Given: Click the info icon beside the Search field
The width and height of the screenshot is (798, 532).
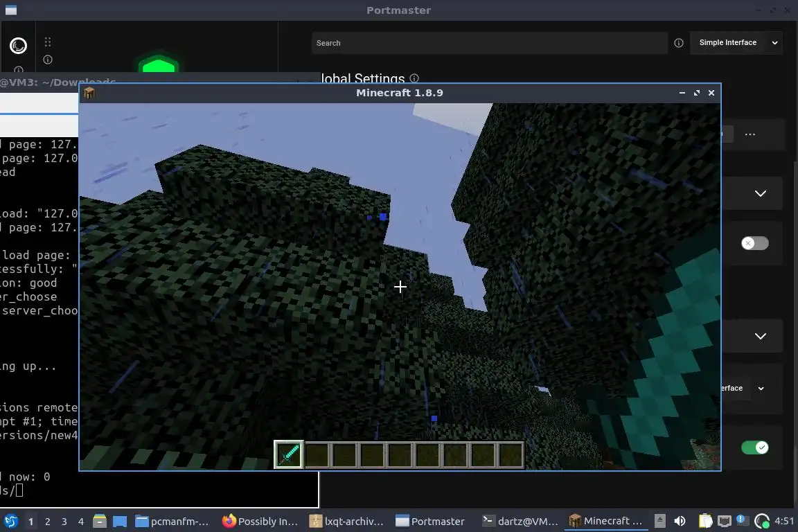Looking at the screenshot, I should click(x=679, y=43).
